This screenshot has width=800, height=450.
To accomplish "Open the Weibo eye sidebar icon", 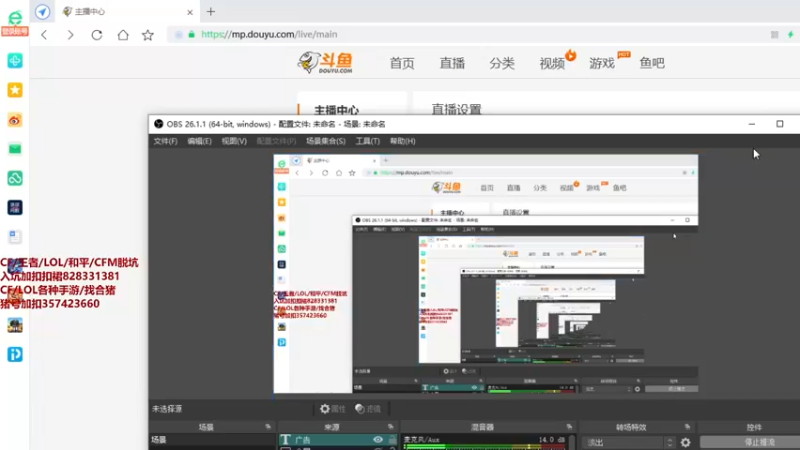I will [x=15, y=120].
